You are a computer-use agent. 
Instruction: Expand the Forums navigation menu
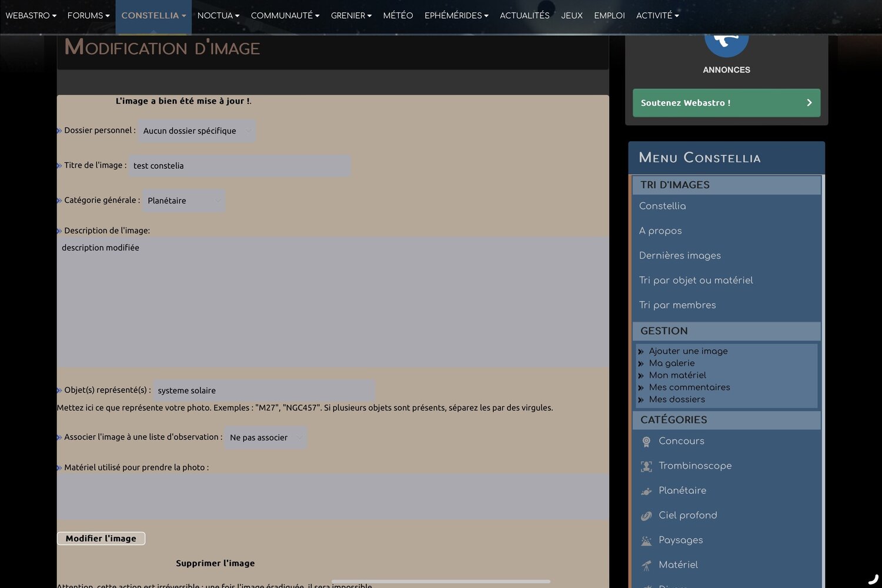pyautogui.click(x=89, y=16)
